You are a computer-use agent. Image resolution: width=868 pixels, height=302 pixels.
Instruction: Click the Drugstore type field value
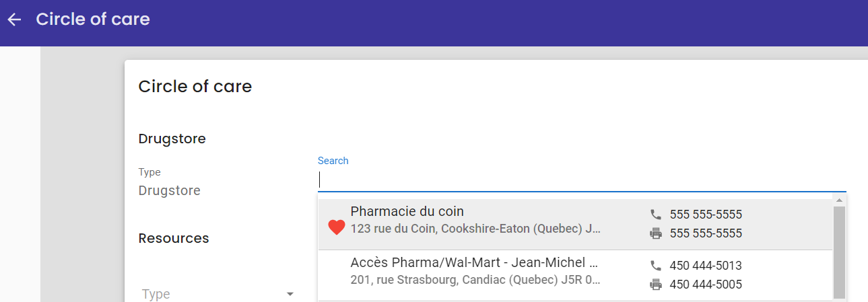pos(170,190)
